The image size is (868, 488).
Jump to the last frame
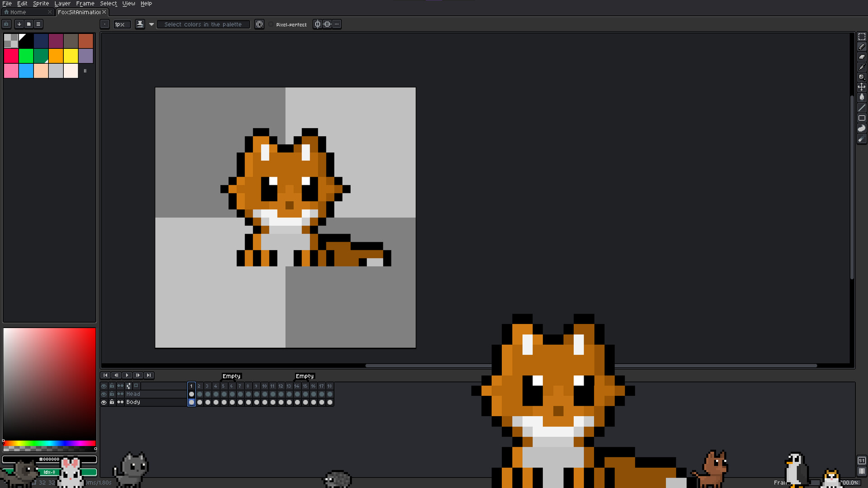pyautogui.click(x=149, y=375)
